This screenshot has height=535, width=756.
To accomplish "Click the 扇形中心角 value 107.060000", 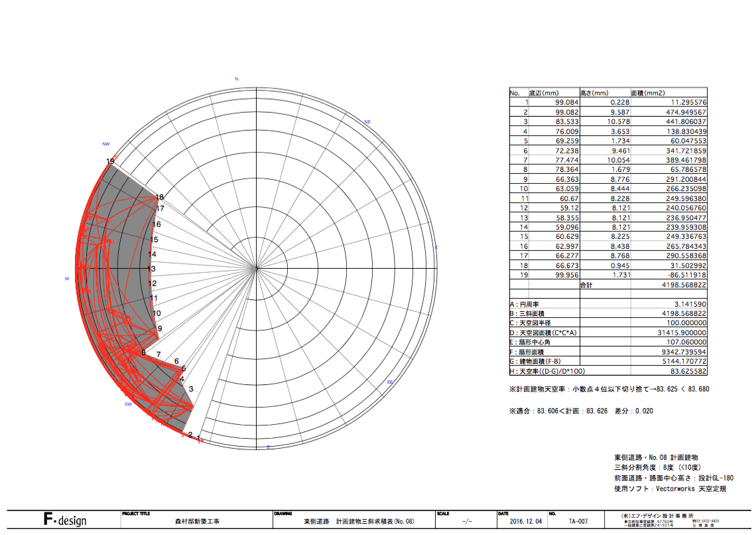I will (684, 342).
